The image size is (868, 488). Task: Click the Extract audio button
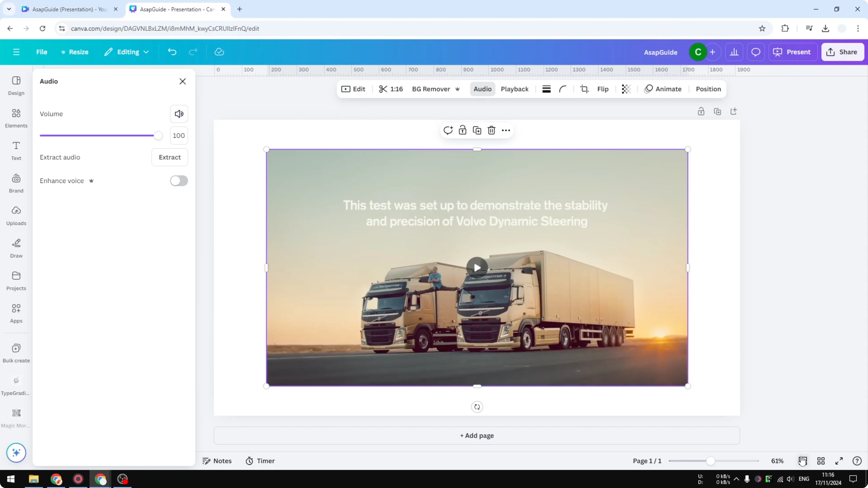tap(170, 157)
